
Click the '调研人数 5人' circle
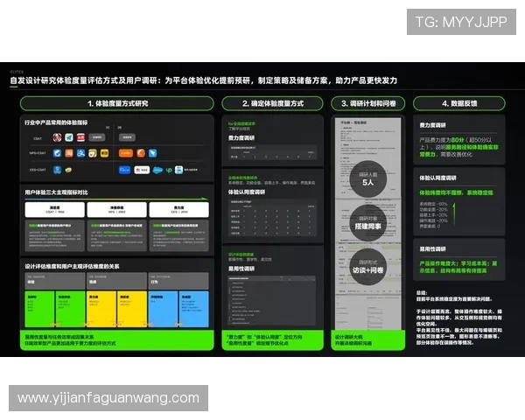368,178
